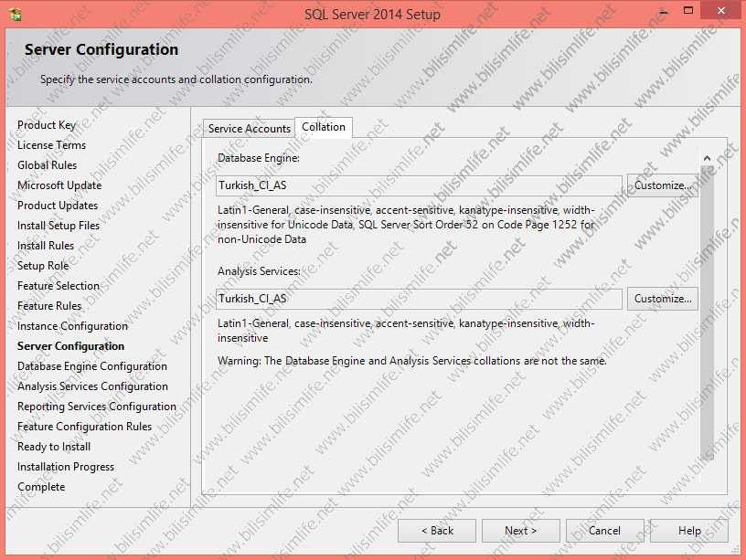
Task: Click the 'Analysis Services:' label
Action: [259, 271]
